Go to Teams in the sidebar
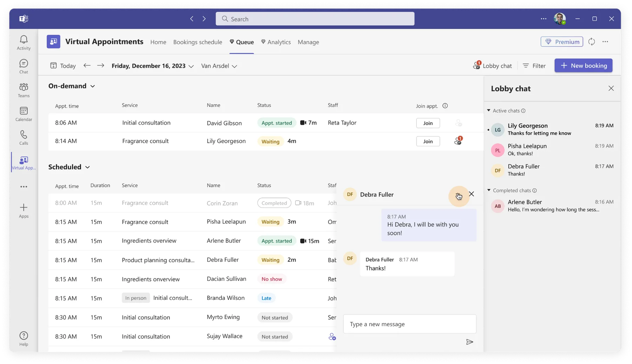 pyautogui.click(x=24, y=90)
